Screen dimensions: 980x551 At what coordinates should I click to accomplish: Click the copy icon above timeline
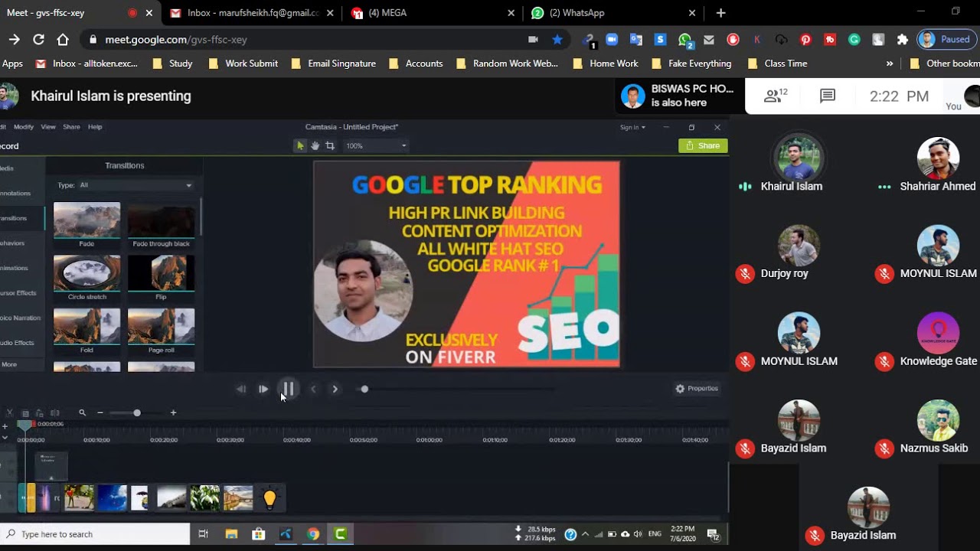25,413
